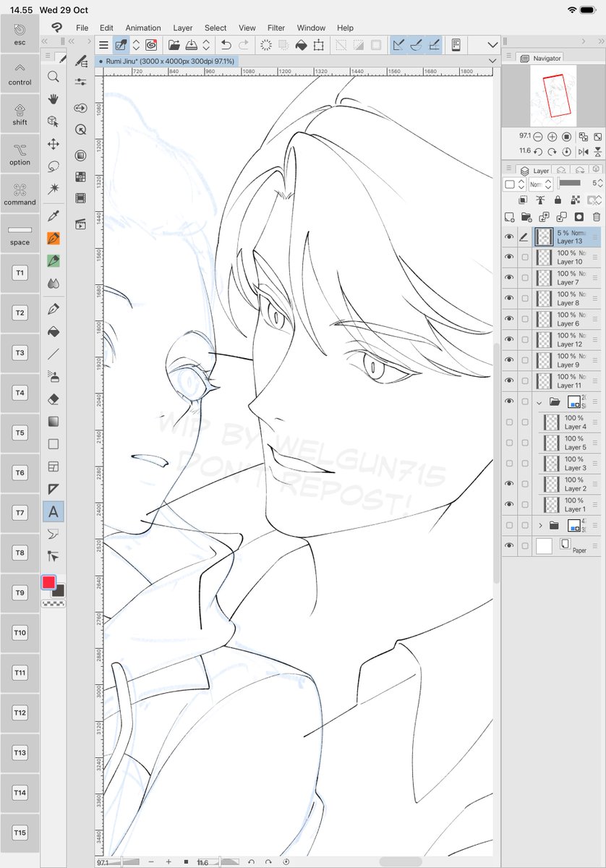Screen dimensions: 606x868
Task: Open the blending mode Normal dropdown
Action: (541, 184)
